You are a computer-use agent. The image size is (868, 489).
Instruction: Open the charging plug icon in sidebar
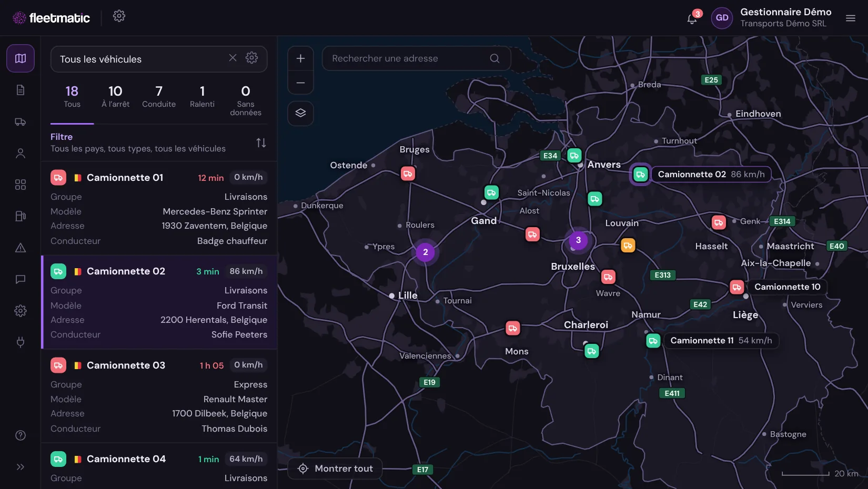(21, 342)
